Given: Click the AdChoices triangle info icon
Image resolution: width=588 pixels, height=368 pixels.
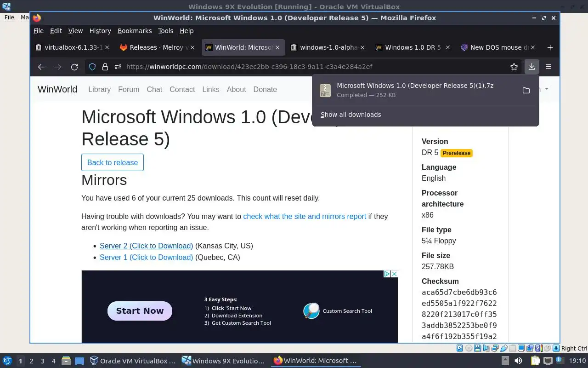Looking at the screenshot, I should pyautogui.click(x=387, y=274).
